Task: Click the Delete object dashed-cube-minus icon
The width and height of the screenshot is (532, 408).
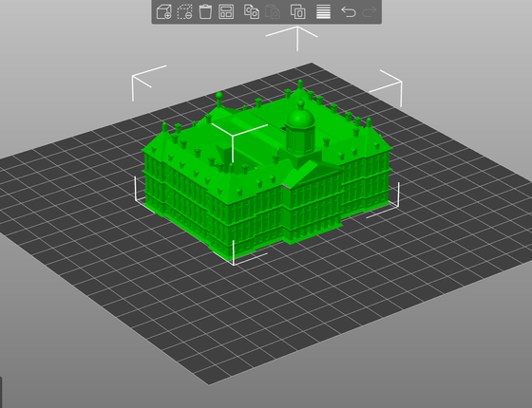Action: 185,11
